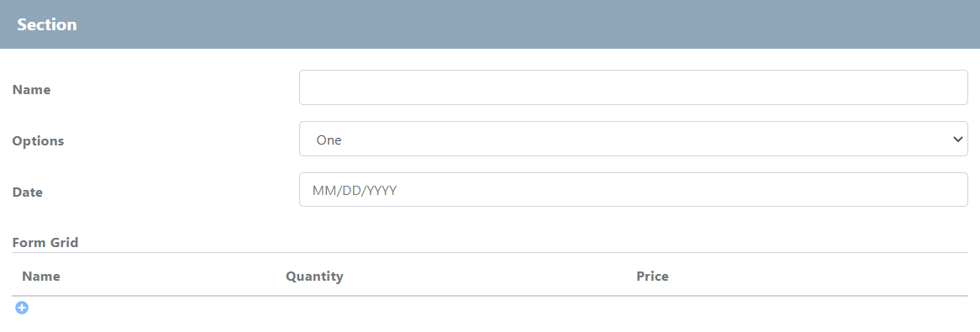
Task: Click the Section title text
Action: pos(47,24)
